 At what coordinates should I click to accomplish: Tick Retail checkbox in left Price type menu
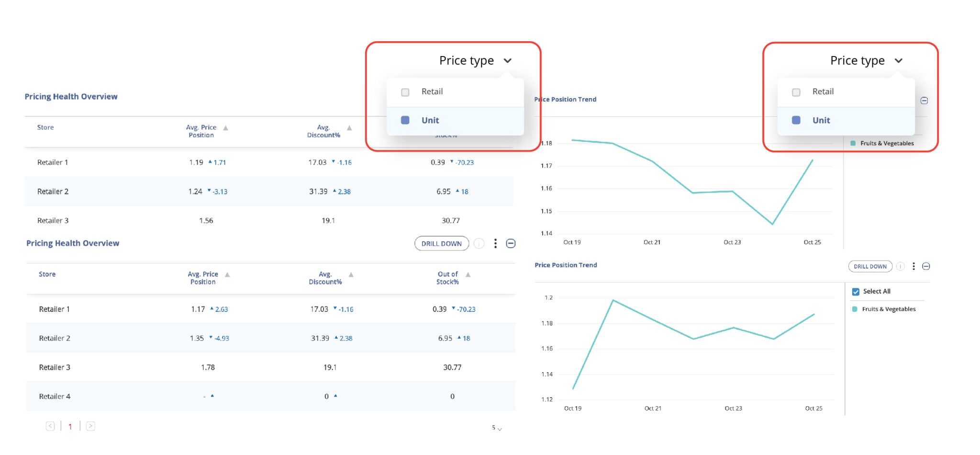(x=405, y=92)
